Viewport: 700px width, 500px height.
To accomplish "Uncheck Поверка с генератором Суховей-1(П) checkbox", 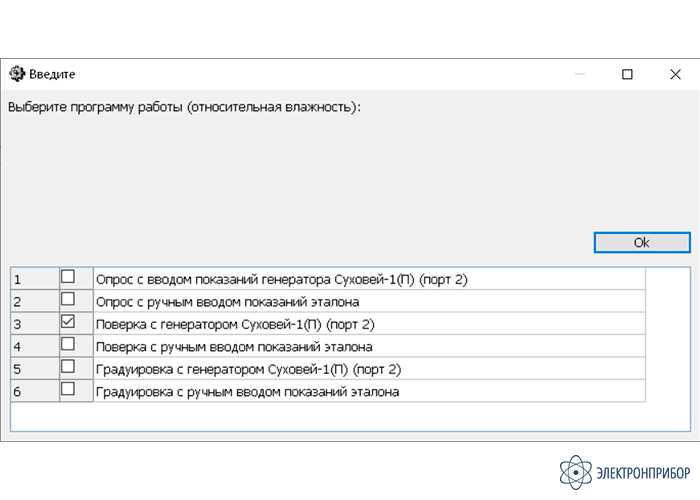I will pos(68,322).
